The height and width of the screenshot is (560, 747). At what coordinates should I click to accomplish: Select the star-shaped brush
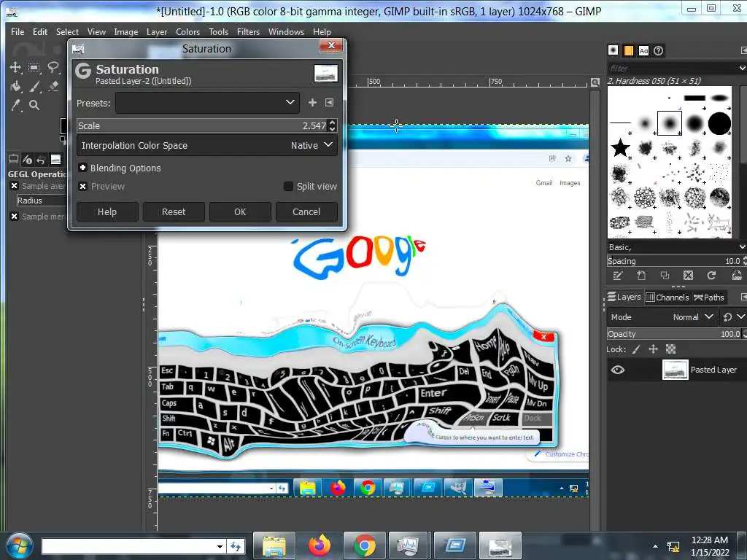[620, 147]
